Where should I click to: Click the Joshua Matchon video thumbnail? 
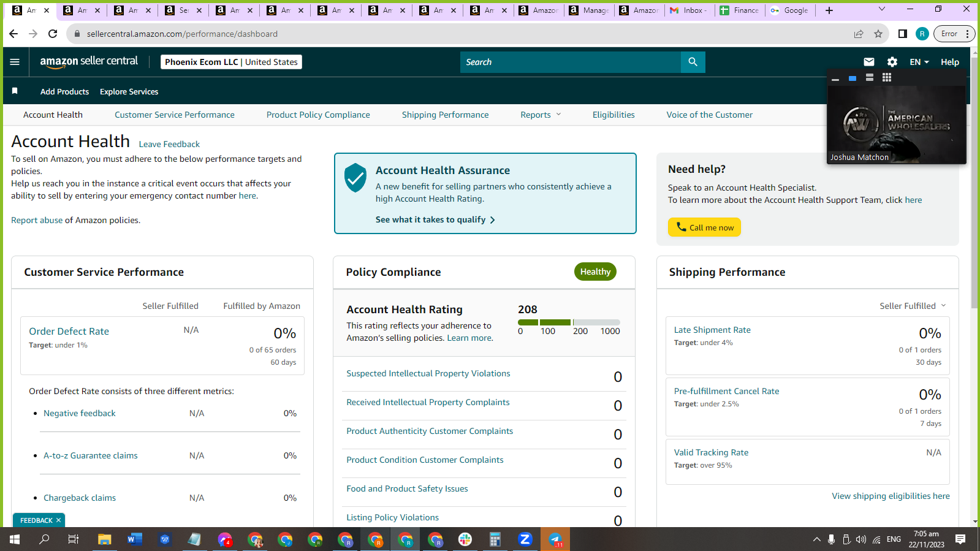tap(897, 124)
